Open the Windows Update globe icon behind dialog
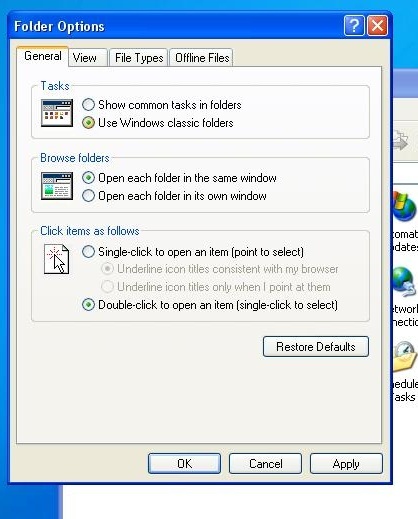Viewport: 418px width, 519px height. 405,207
